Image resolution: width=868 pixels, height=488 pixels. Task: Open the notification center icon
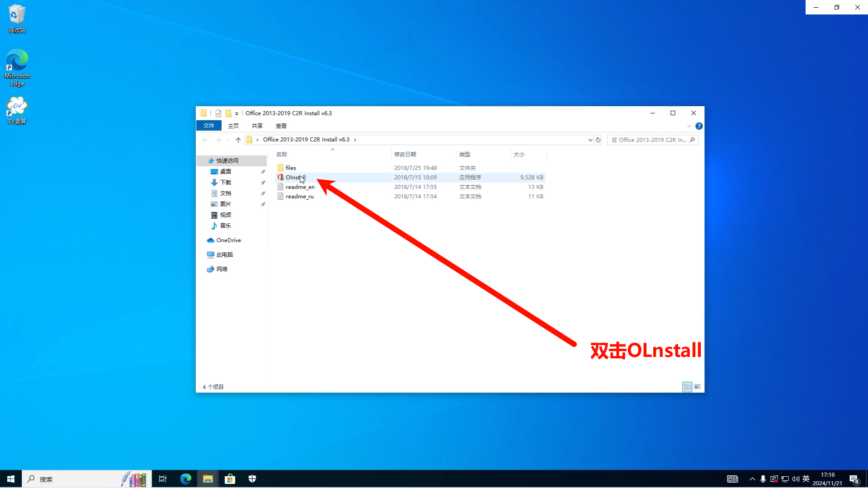pos(854,479)
